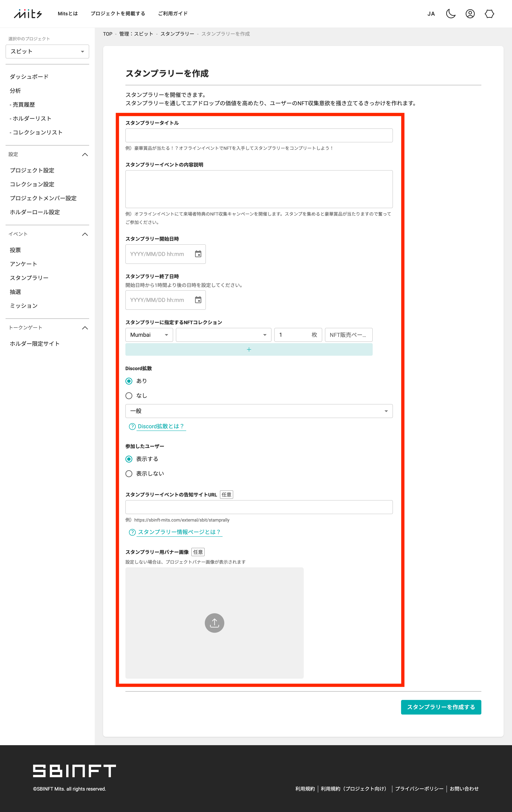This screenshot has height=812, width=512.
Task: Click スタンプラリー in the breadcrumb
Action: point(177,34)
